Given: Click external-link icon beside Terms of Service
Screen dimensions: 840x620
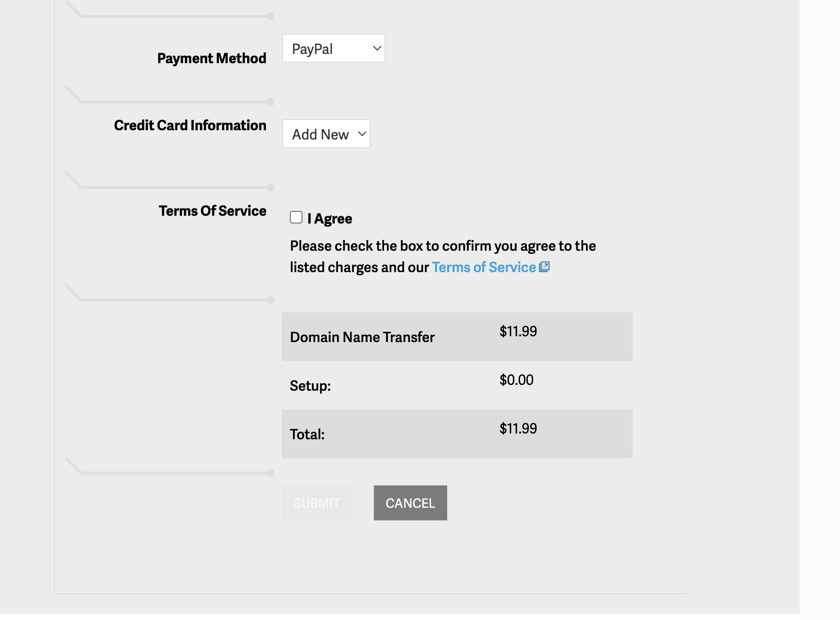Looking at the screenshot, I should coord(544,267).
